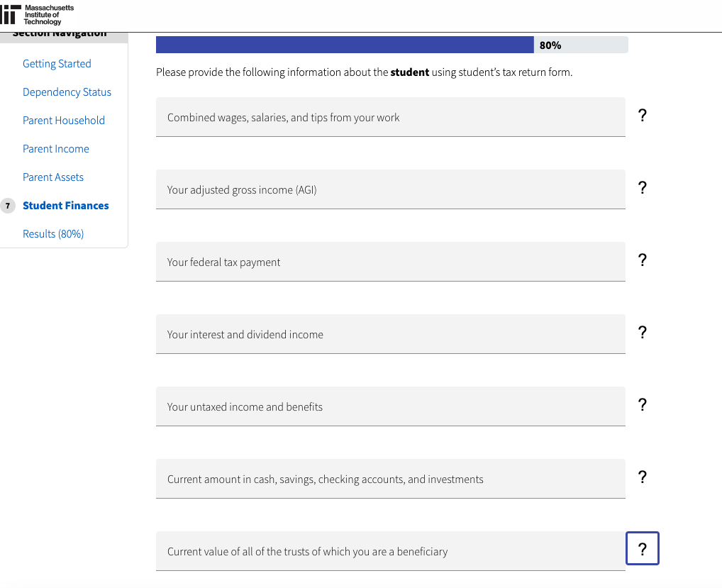Click the 80% progress bar
The height and width of the screenshot is (588, 722).
[x=391, y=45]
